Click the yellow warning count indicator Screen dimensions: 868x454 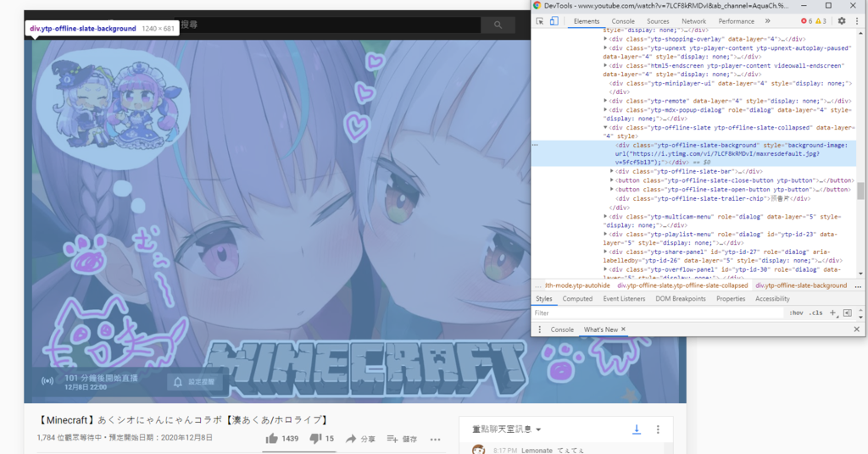coord(821,21)
